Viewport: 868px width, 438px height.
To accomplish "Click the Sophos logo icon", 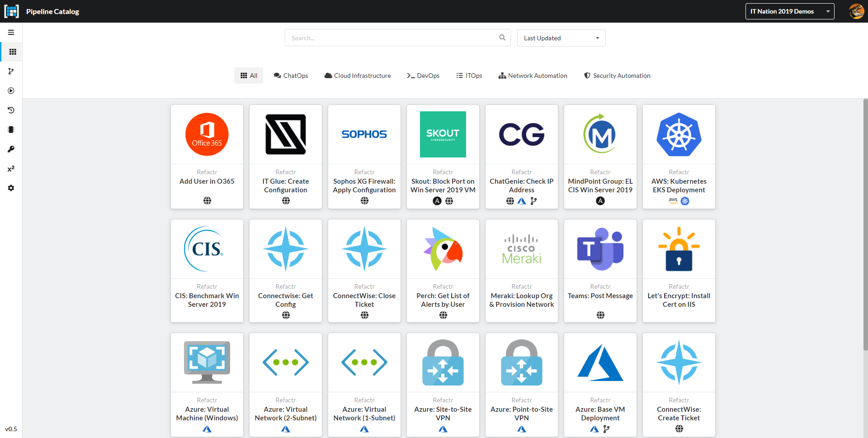I will (364, 134).
